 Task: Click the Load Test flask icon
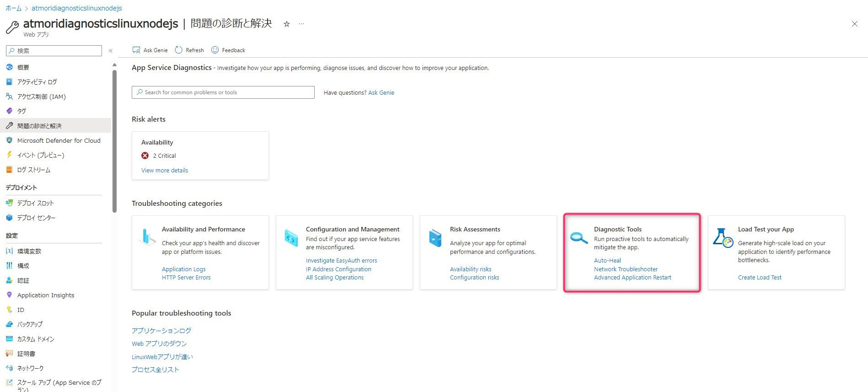pos(723,238)
